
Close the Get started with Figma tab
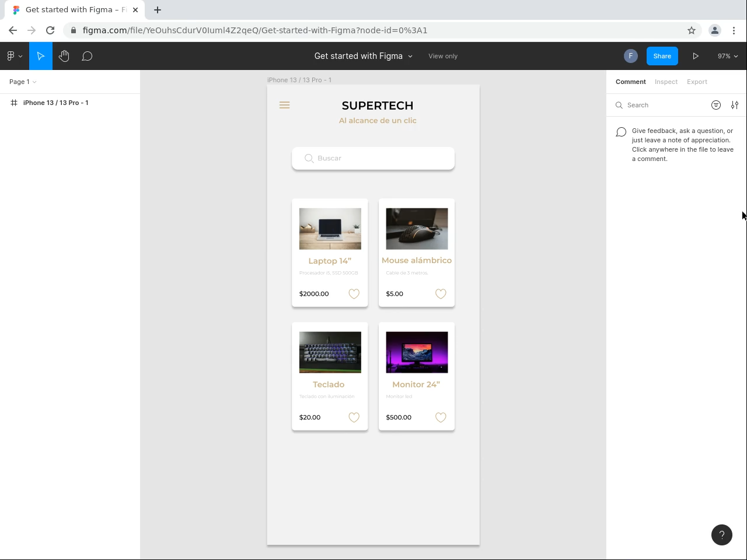pyautogui.click(x=135, y=10)
